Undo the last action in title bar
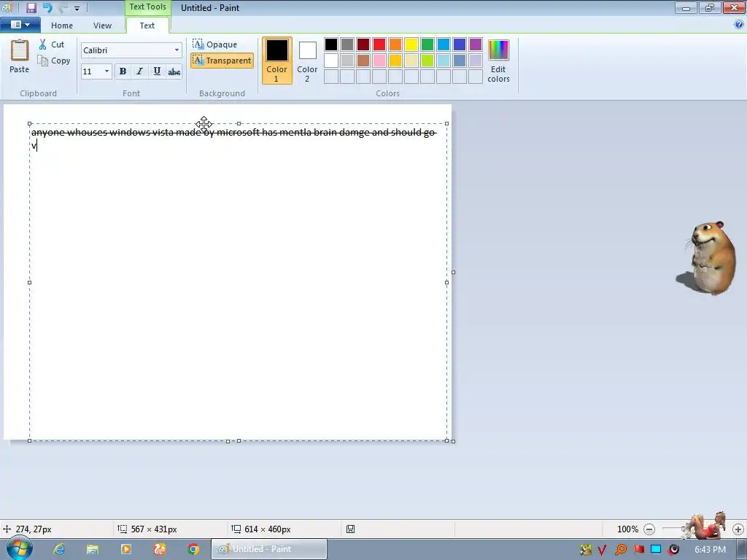Viewport: 747px width, 560px height. point(47,7)
